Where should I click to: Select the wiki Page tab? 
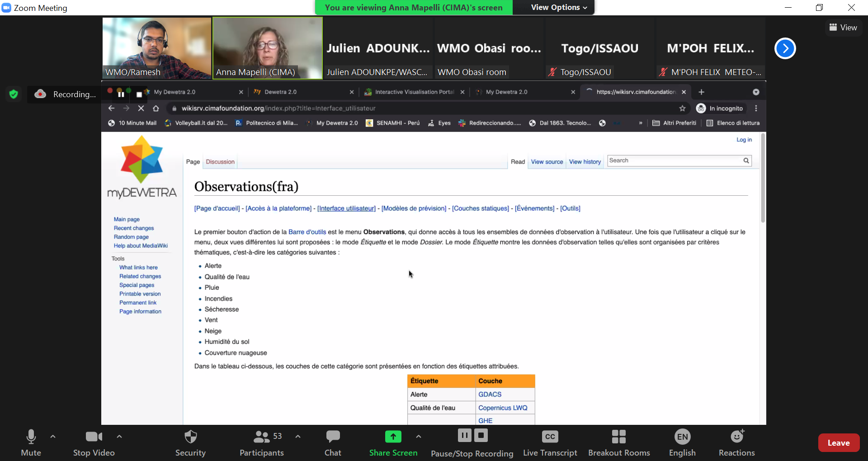click(x=193, y=162)
